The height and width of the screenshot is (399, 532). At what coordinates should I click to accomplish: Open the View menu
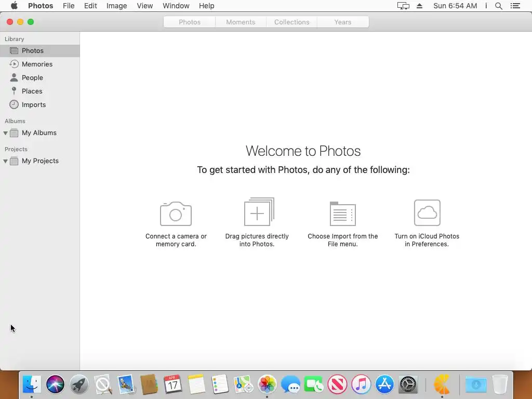(x=145, y=6)
